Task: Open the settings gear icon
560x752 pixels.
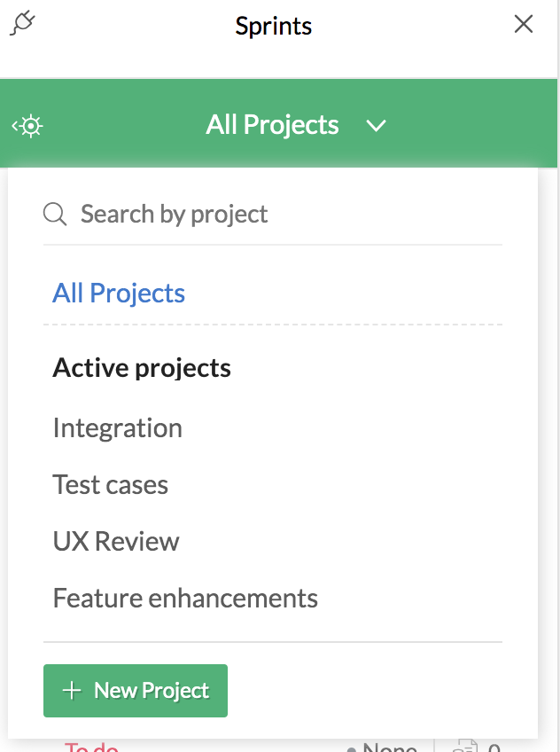Action: pos(28,126)
